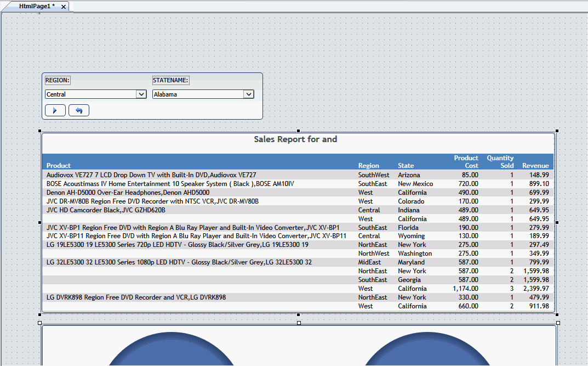Click the 1,174.00 product cost value
This screenshot has width=588, height=366.
(x=465, y=288)
